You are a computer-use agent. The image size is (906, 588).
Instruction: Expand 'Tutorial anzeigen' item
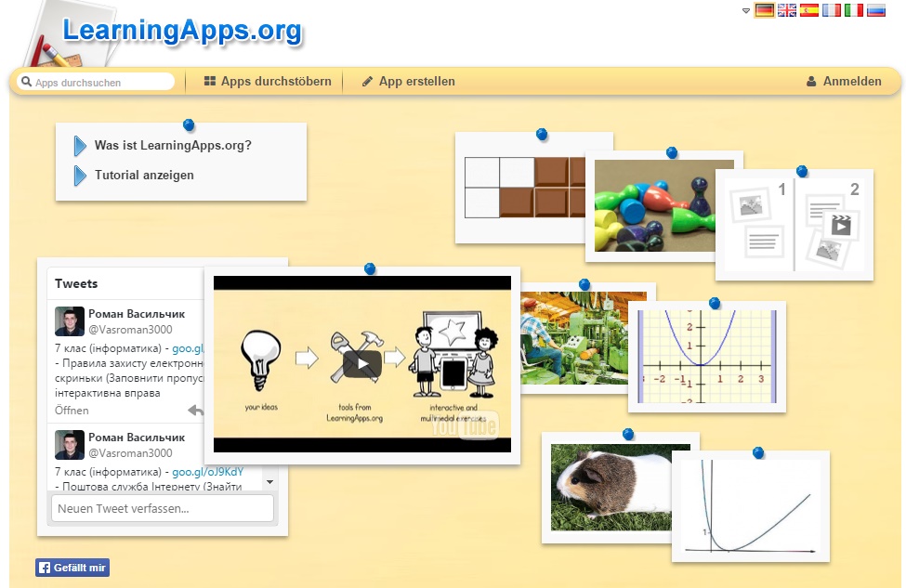144,175
